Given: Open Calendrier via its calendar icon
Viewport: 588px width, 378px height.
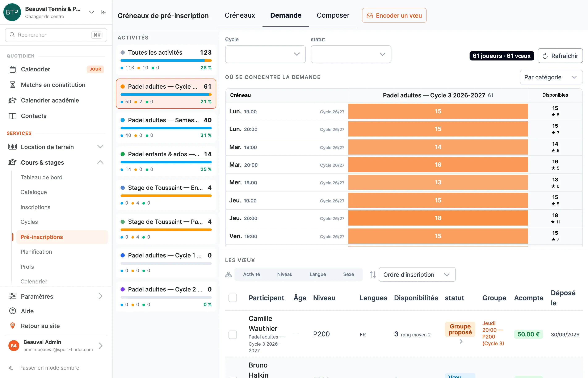Looking at the screenshot, I should [13, 69].
